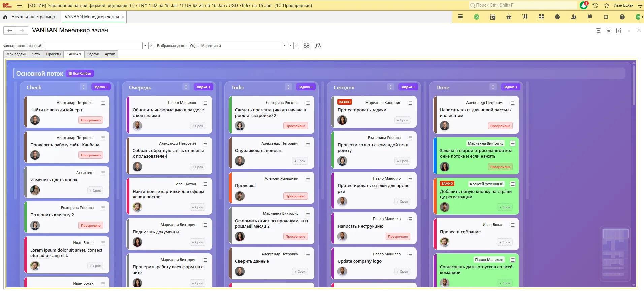The width and height of the screenshot is (644, 292).
Task: Open Done column options menu
Action: (x=493, y=87)
